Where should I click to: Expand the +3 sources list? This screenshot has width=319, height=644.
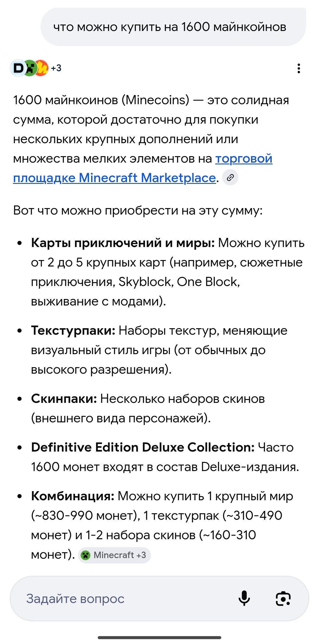[x=56, y=68]
